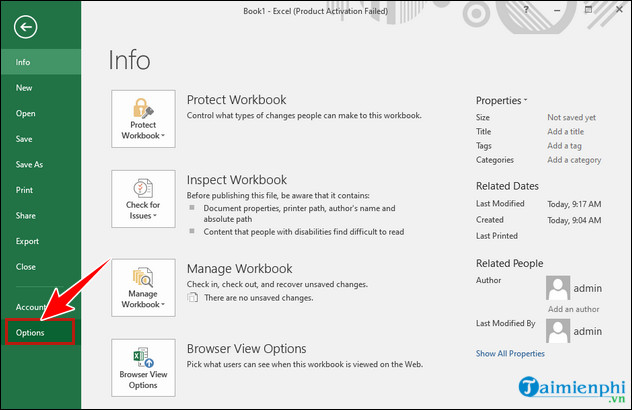Close the Excel window

click(x=620, y=9)
